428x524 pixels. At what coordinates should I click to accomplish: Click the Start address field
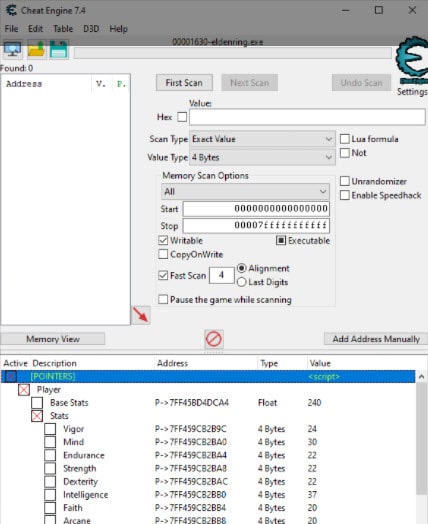tap(256, 209)
